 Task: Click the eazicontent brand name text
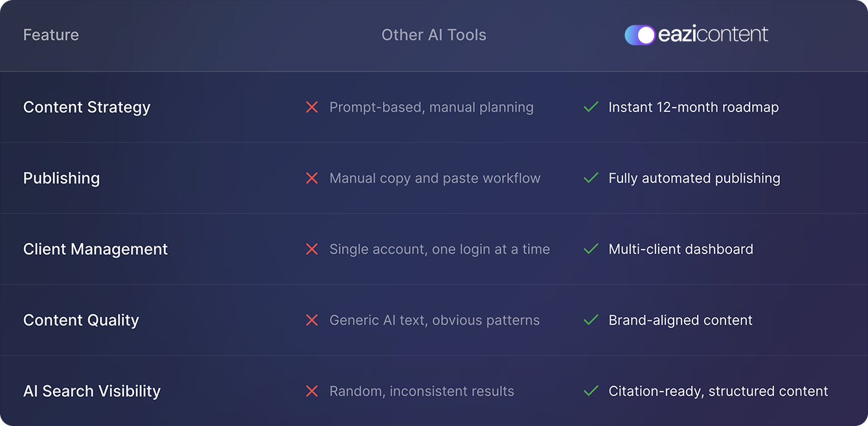point(713,35)
